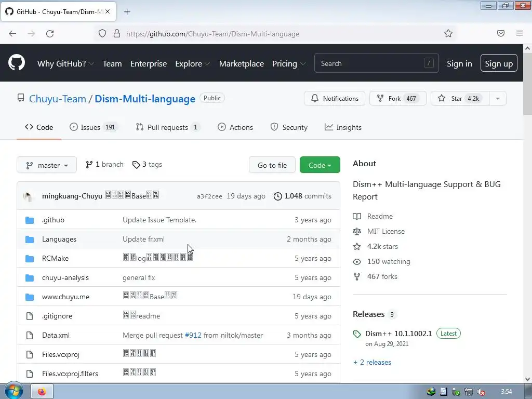This screenshot has height=399, width=532.
Task: Open the MIT License link
Action: (x=386, y=231)
